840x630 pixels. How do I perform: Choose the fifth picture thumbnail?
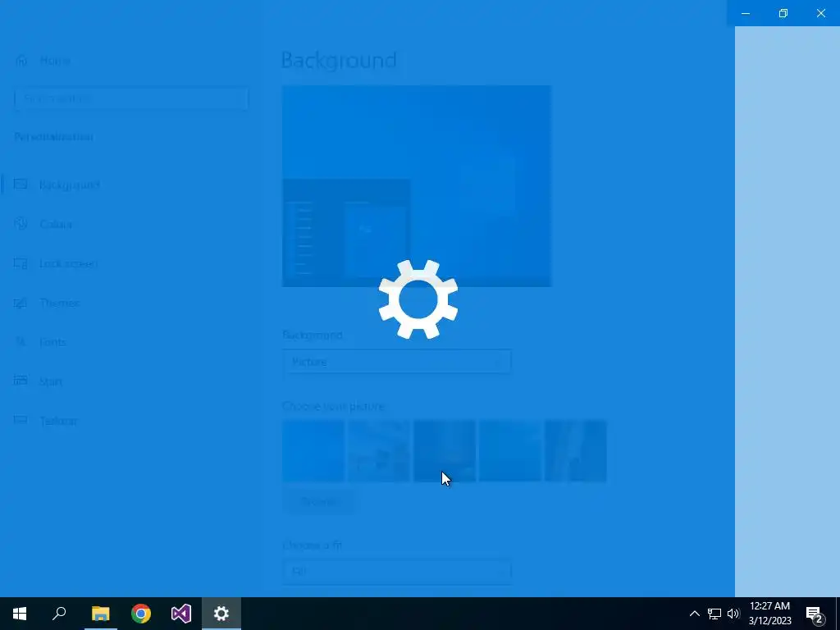pyautogui.click(x=576, y=451)
